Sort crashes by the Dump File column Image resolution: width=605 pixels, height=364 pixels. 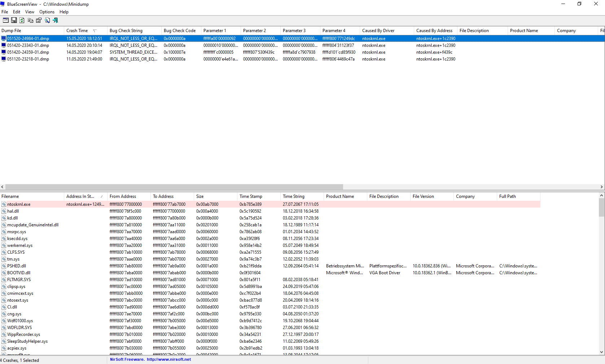(32, 31)
